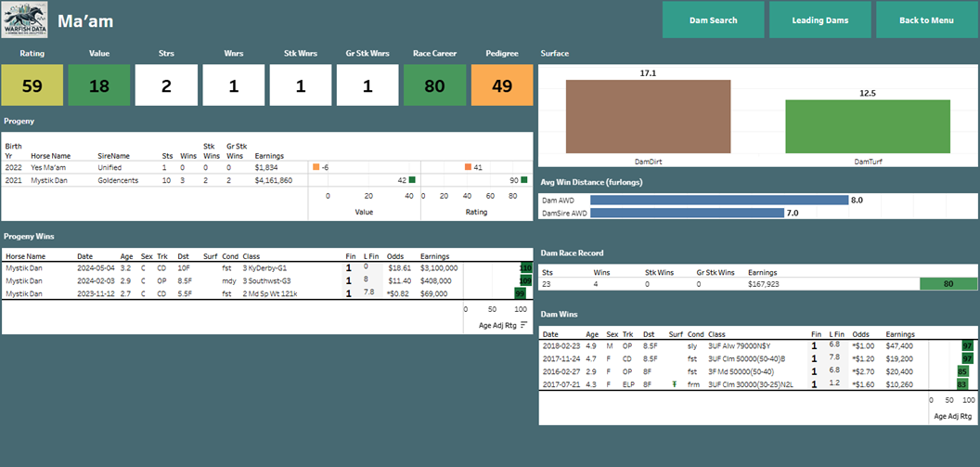Click the green 90 Rating marker
This screenshot has width=980, height=467.
pyautogui.click(x=524, y=180)
